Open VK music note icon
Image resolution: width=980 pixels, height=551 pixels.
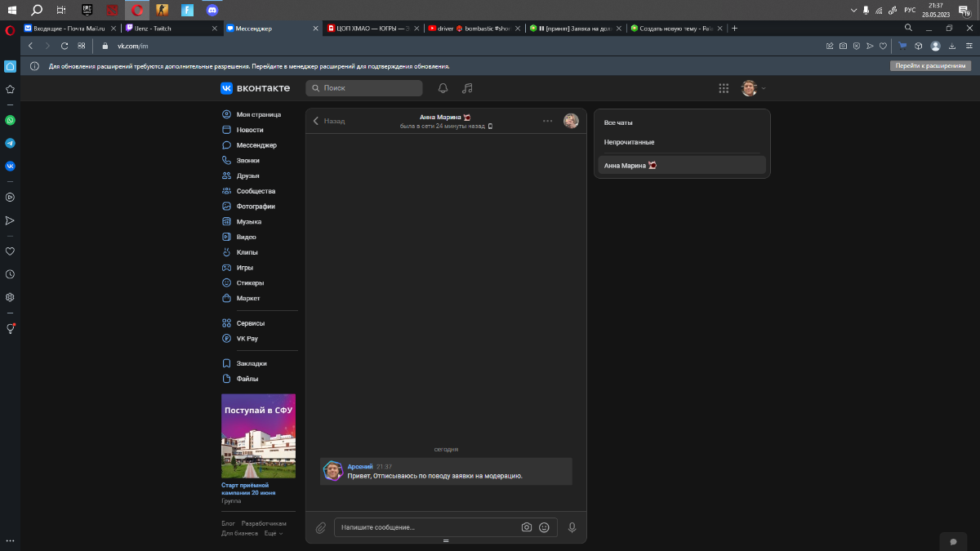(467, 88)
